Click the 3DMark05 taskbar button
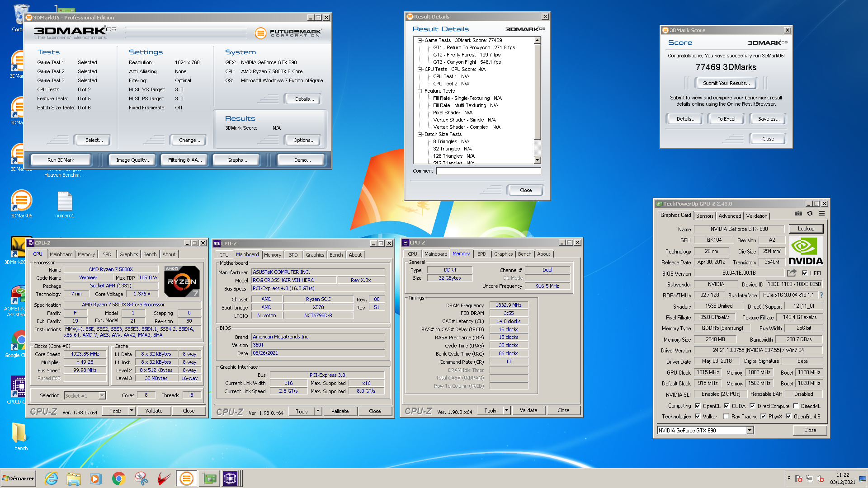 point(186,479)
